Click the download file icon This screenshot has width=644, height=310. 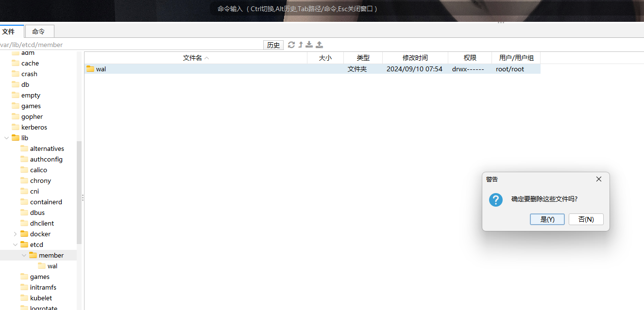[309, 45]
